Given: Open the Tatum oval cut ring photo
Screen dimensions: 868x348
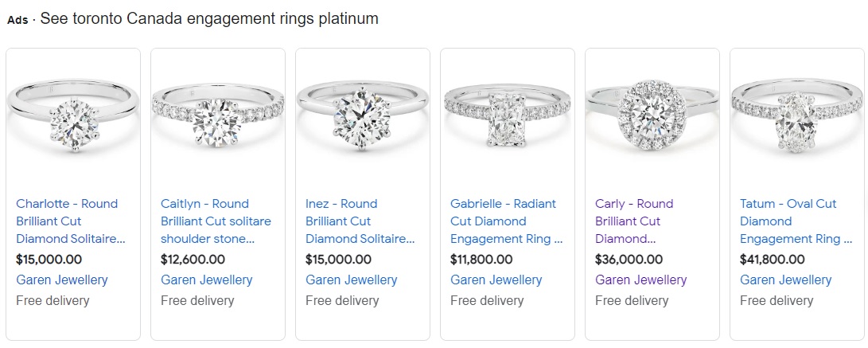Looking at the screenshot, I should point(797,116).
